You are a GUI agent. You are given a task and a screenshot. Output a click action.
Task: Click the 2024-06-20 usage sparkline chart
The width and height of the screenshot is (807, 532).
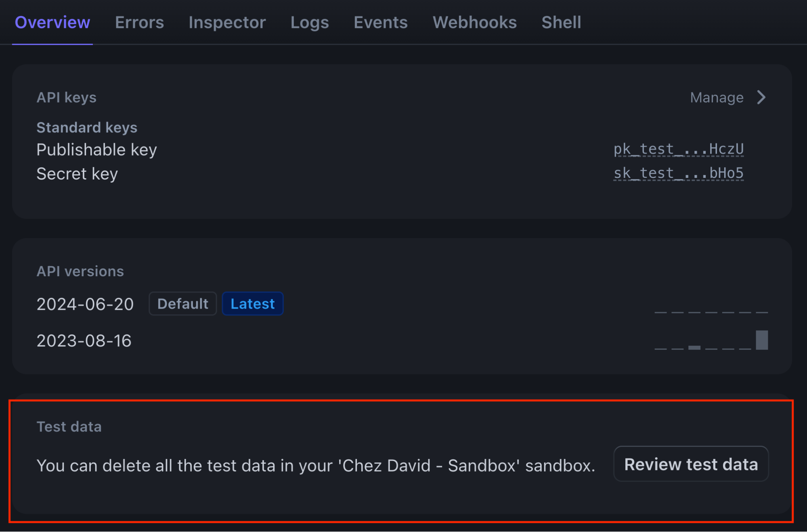(711, 312)
